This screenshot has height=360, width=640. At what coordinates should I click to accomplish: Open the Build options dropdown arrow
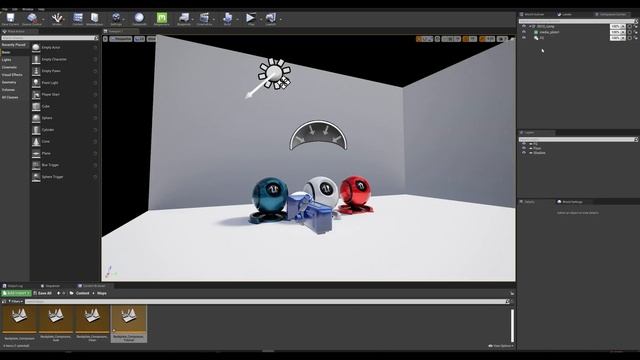tap(238, 19)
